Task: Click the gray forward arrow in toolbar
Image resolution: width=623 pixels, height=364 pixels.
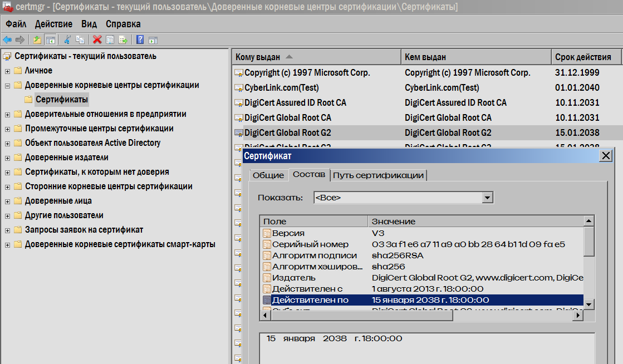Action: click(x=20, y=40)
